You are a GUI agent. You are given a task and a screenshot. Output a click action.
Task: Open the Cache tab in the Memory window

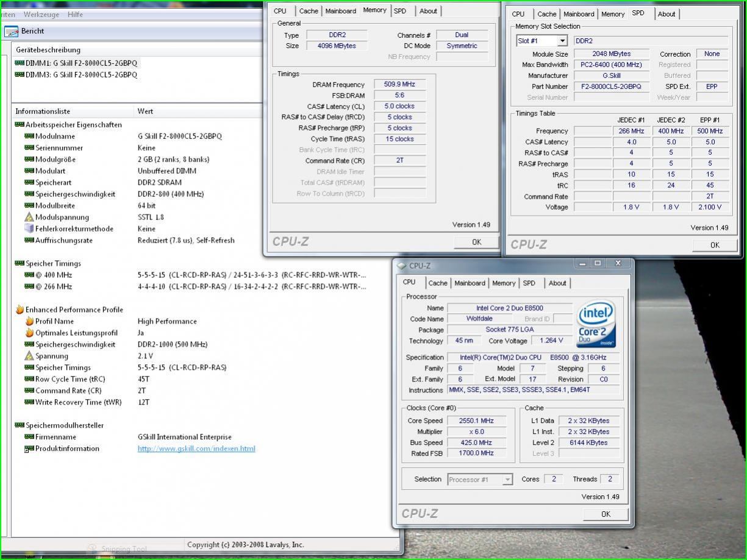pyautogui.click(x=309, y=11)
